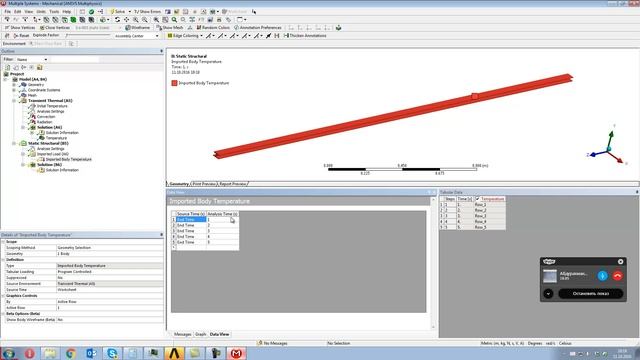Select first End Time source cell
The width and height of the screenshot is (640, 360).
click(191, 220)
